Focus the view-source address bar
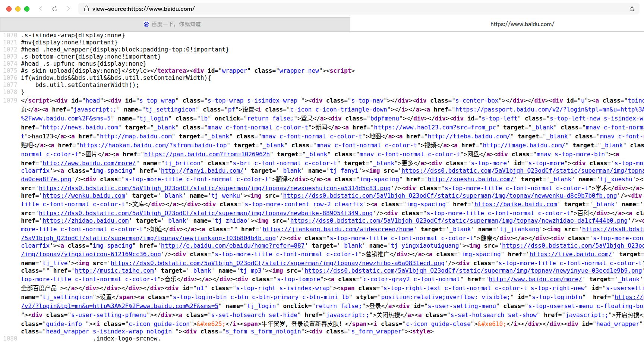 [359, 9]
